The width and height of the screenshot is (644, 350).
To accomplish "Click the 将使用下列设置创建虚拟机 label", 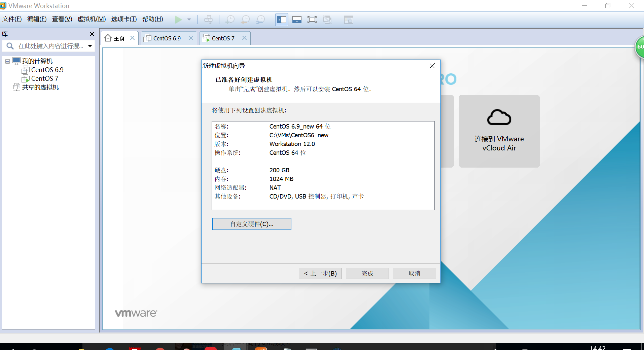I will point(249,110).
